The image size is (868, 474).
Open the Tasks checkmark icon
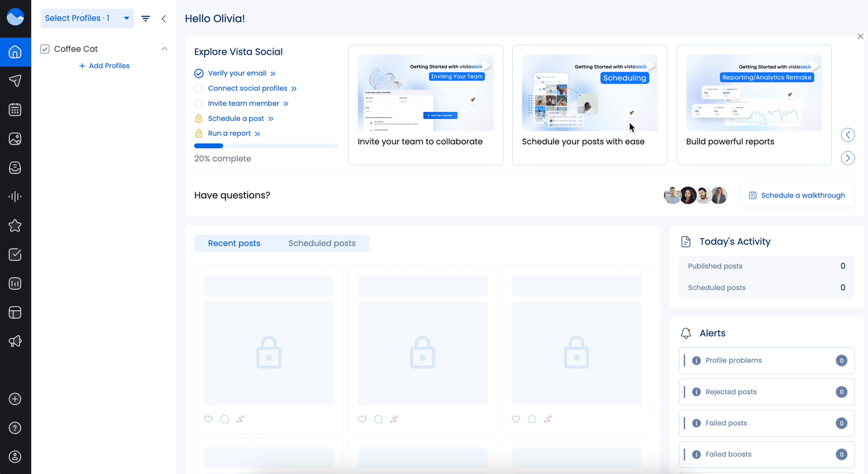coord(15,255)
